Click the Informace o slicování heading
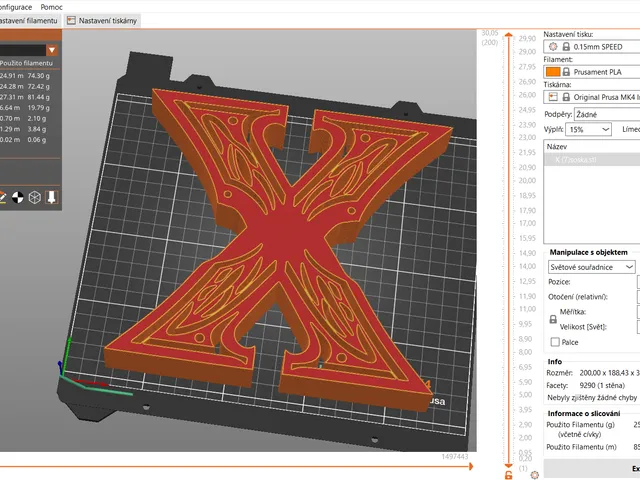640x480 pixels. [x=584, y=413]
